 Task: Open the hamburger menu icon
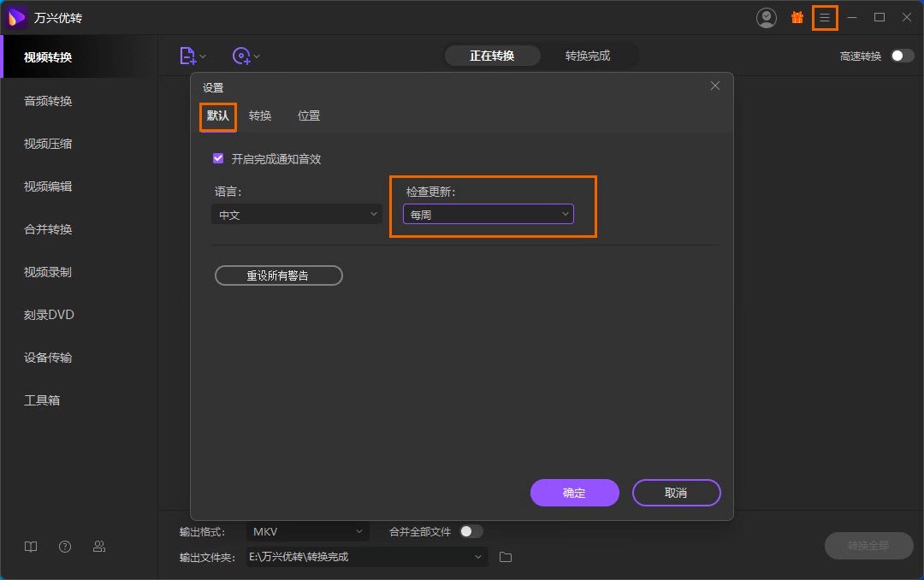(825, 17)
